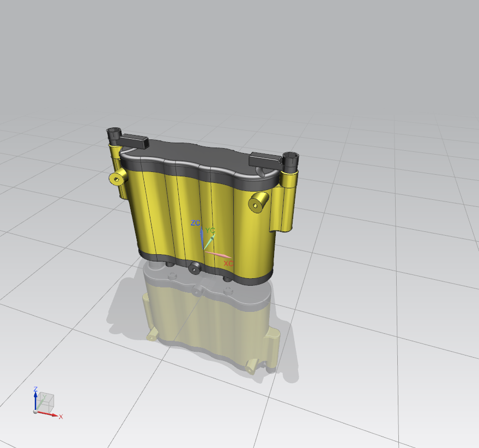Click the view triad orientation cube
479x448 pixels.
pyautogui.click(x=46, y=401)
